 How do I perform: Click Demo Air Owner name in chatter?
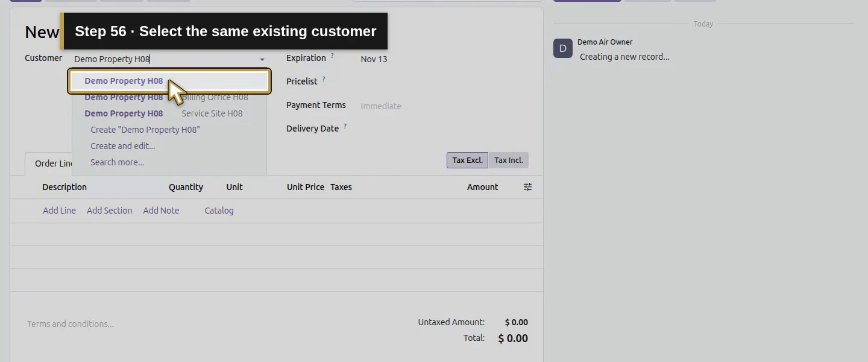[605, 42]
